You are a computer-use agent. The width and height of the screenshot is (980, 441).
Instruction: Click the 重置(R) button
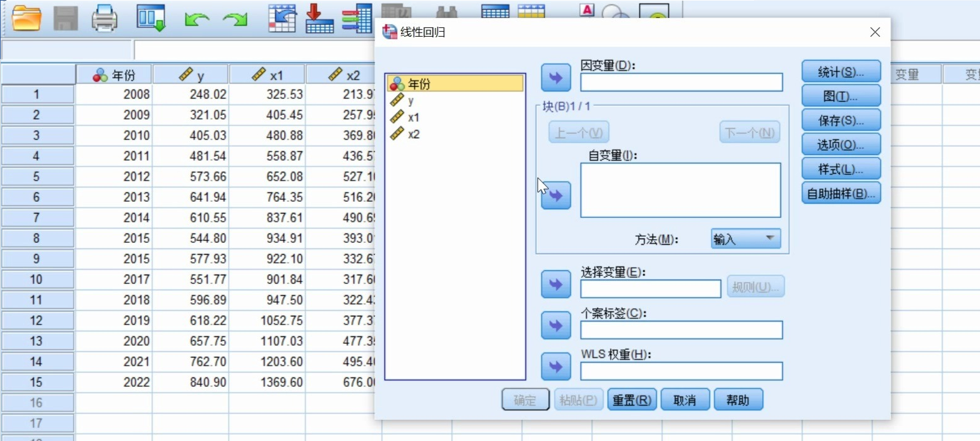pos(632,400)
